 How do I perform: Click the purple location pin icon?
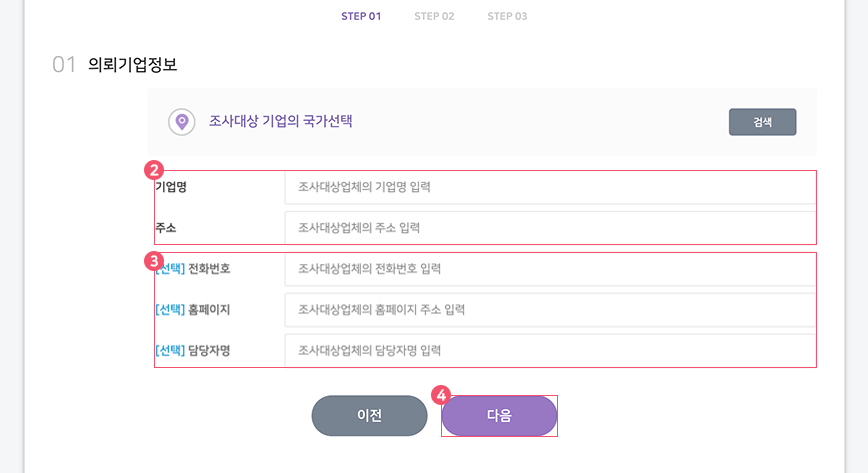[182, 122]
